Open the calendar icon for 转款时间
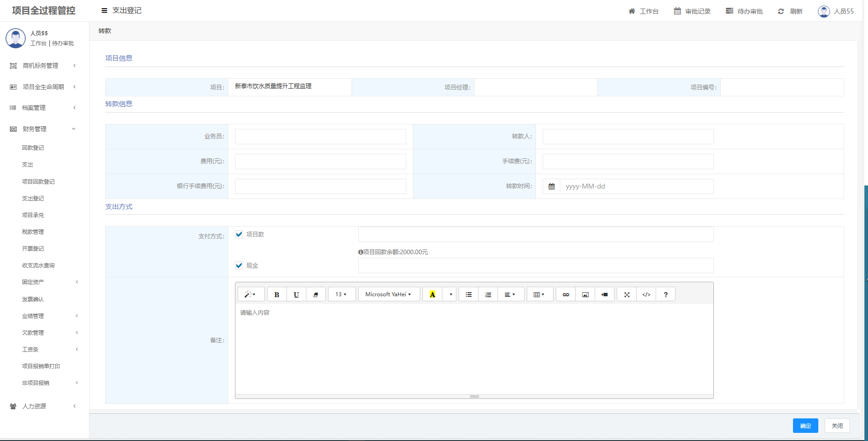The width and height of the screenshot is (868, 441). coord(551,186)
